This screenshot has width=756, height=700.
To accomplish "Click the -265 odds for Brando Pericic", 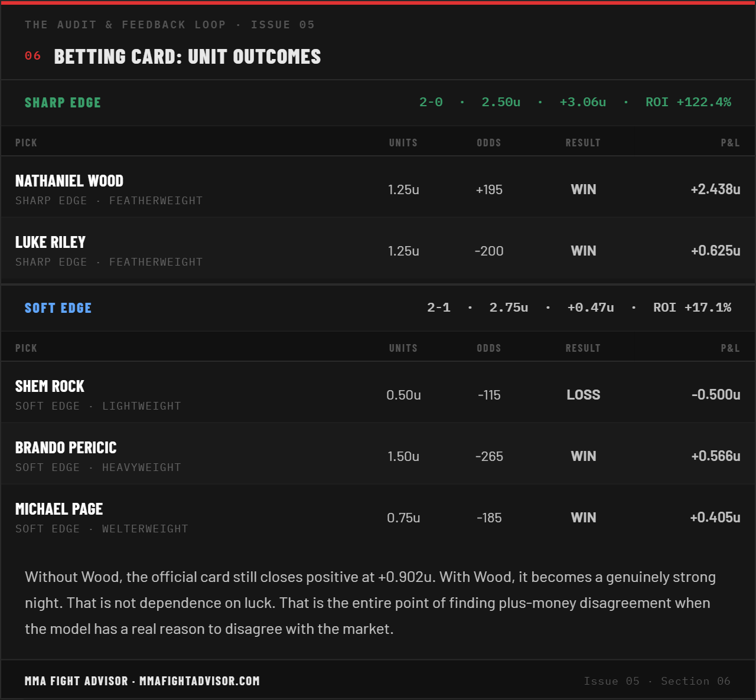I will point(489,457).
